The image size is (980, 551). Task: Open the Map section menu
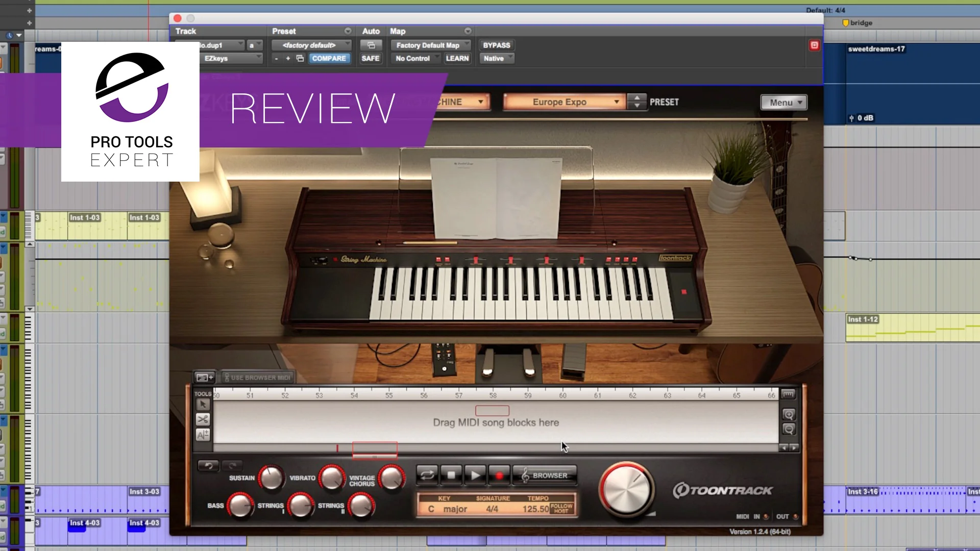pyautogui.click(x=468, y=31)
